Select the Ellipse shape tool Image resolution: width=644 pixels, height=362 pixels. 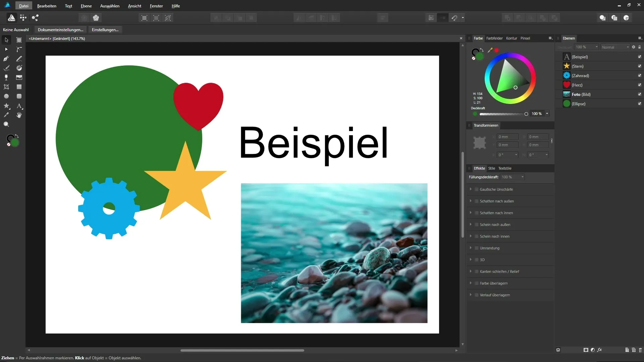coord(6,96)
